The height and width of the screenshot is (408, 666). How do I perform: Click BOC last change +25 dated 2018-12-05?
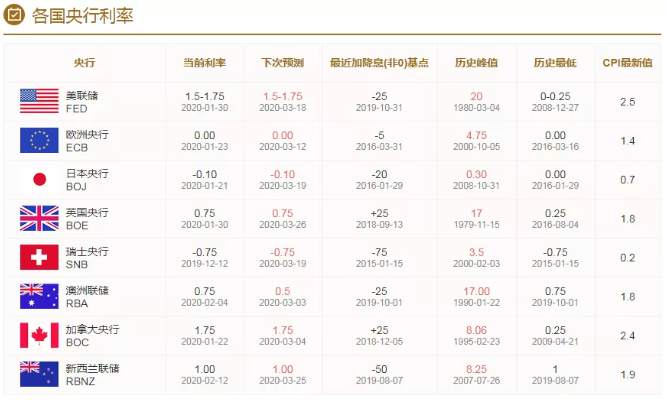tap(379, 335)
